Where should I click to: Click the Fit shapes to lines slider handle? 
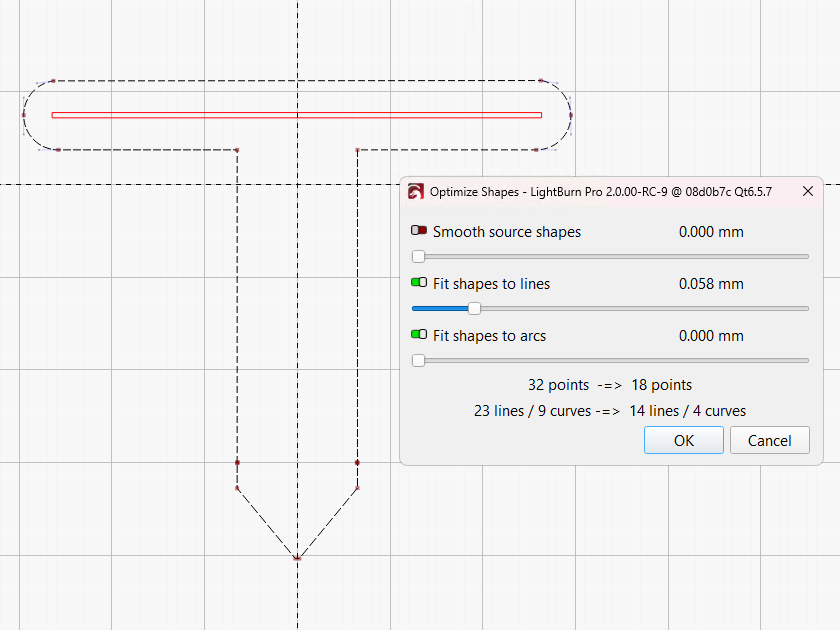[x=474, y=309]
